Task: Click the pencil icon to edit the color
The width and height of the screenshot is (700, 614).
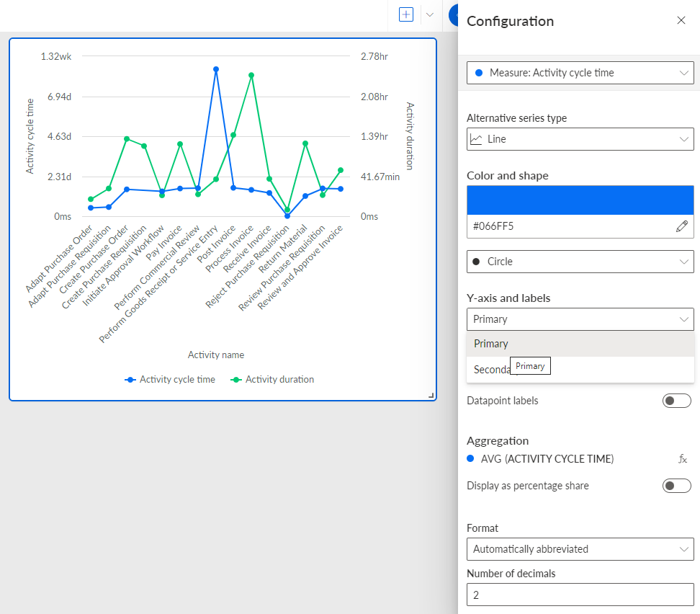Action: click(682, 226)
